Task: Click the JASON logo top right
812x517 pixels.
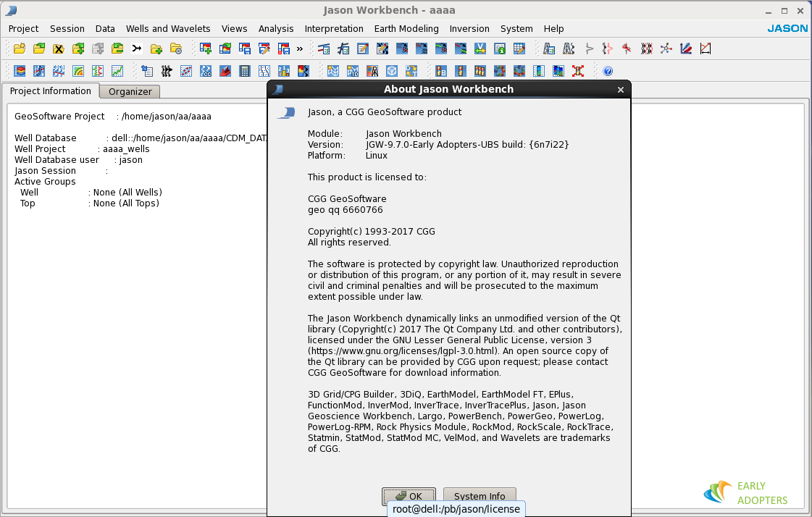Action: [x=787, y=28]
